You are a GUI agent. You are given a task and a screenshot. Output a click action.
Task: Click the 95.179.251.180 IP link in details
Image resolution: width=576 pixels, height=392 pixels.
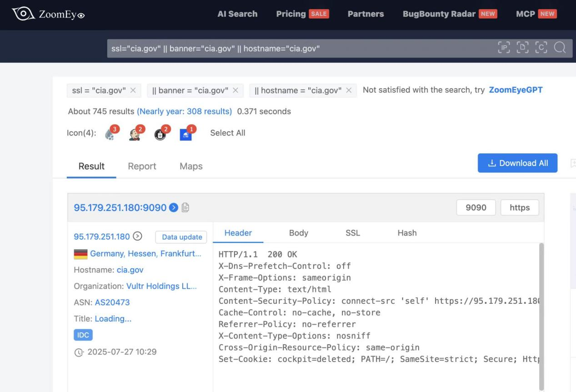click(102, 236)
